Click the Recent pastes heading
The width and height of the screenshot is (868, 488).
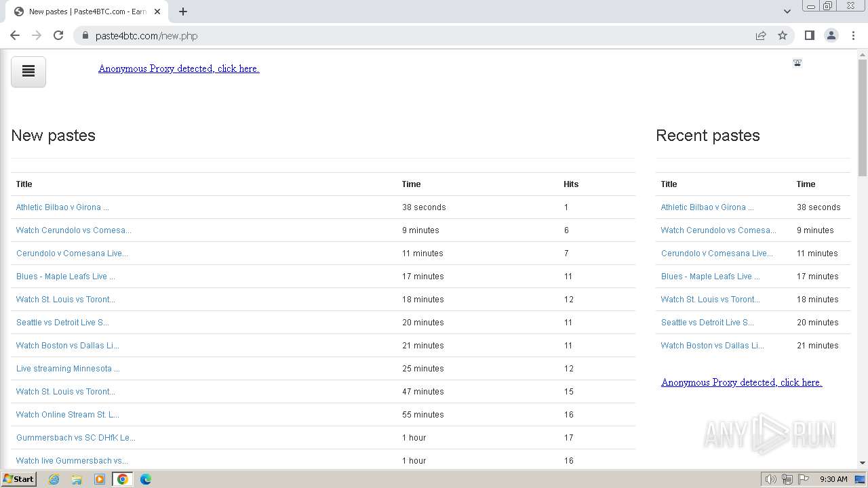pyautogui.click(x=707, y=136)
